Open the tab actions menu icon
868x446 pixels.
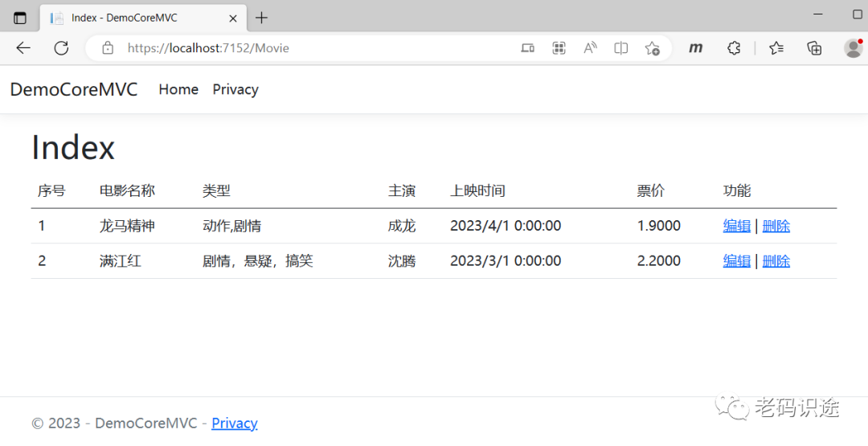19,18
